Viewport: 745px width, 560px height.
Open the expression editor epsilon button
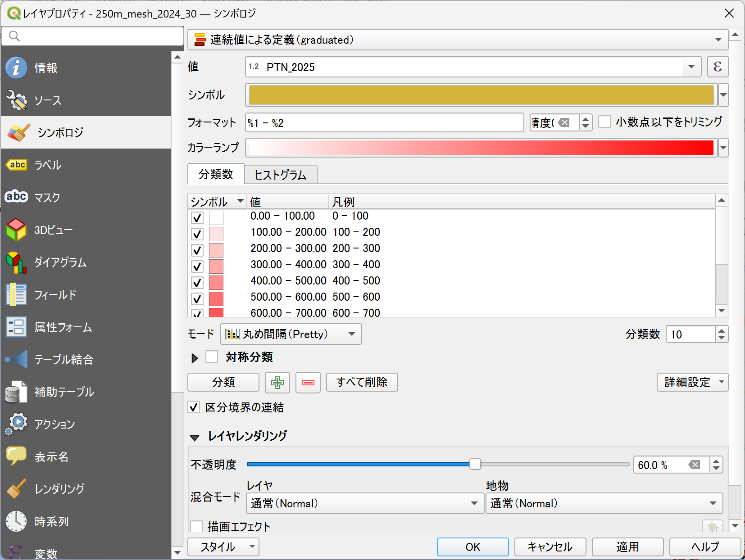718,67
